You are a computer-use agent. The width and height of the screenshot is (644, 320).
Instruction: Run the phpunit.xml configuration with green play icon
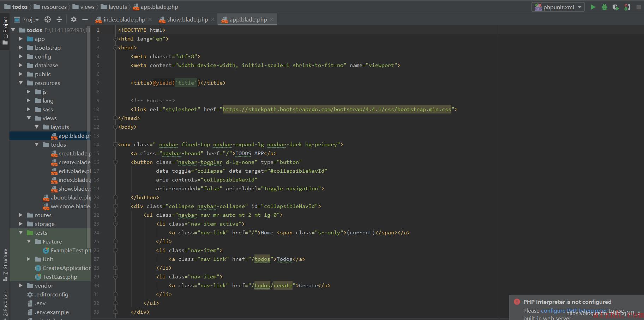(x=593, y=7)
